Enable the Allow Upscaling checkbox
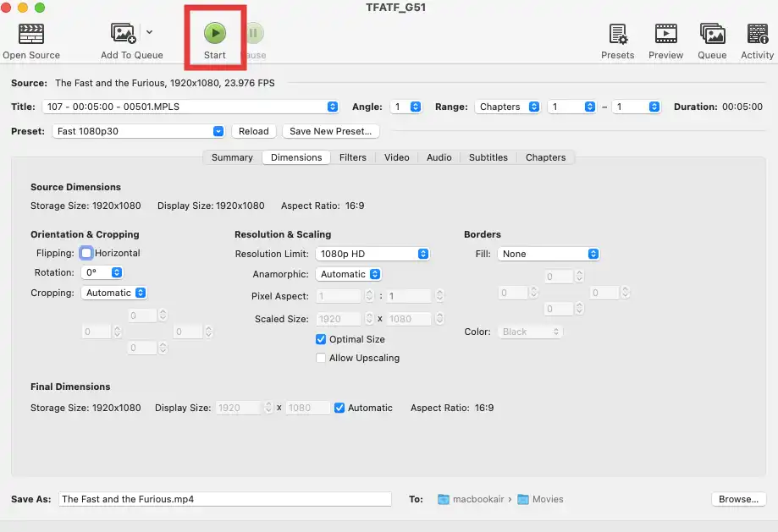The height and width of the screenshot is (532, 778). point(321,358)
